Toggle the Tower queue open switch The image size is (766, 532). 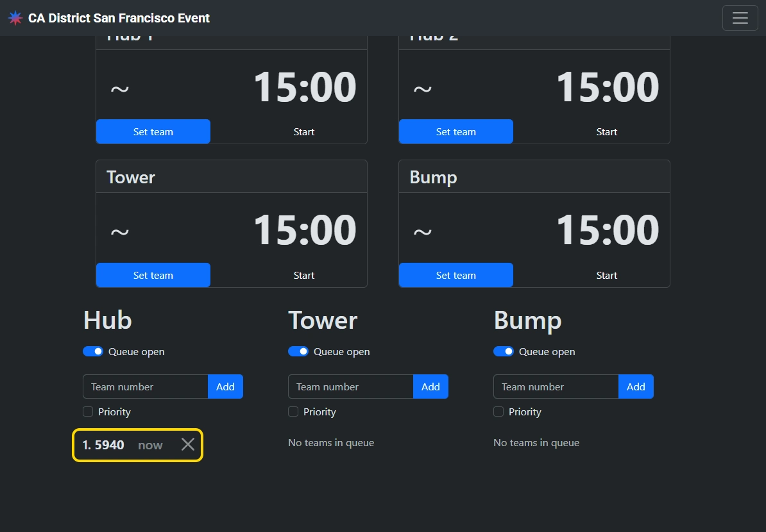click(298, 351)
